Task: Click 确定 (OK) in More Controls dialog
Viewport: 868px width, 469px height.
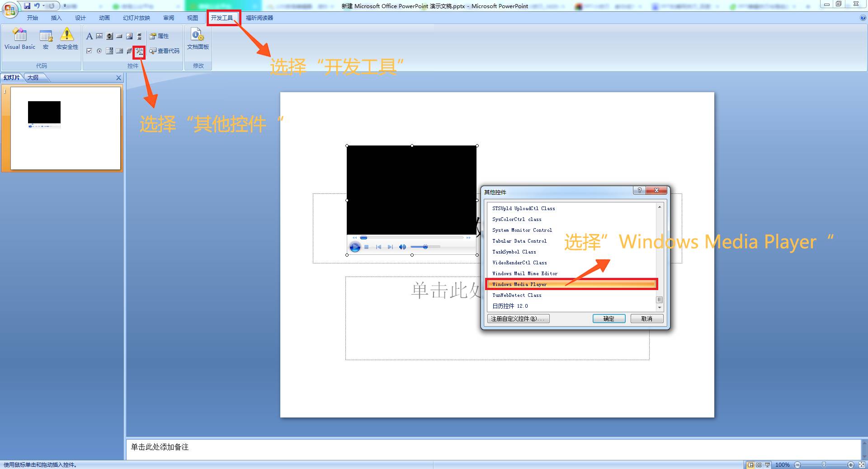Action: 609,319
